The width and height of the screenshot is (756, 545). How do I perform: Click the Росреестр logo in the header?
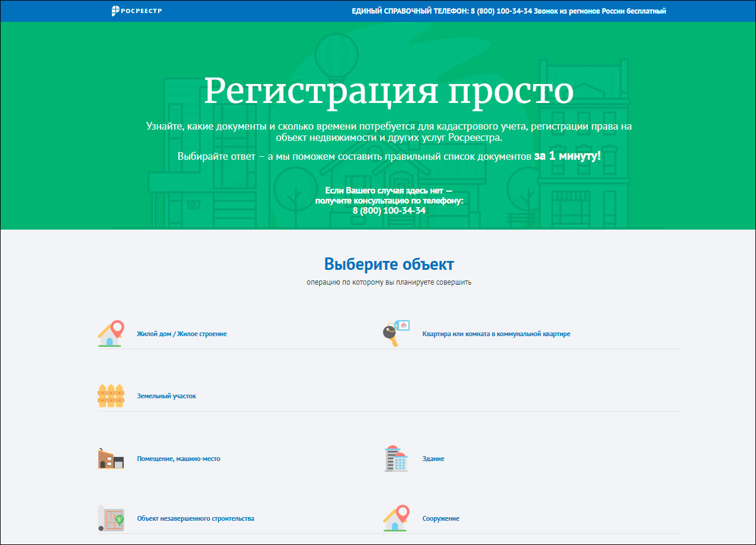(x=137, y=11)
